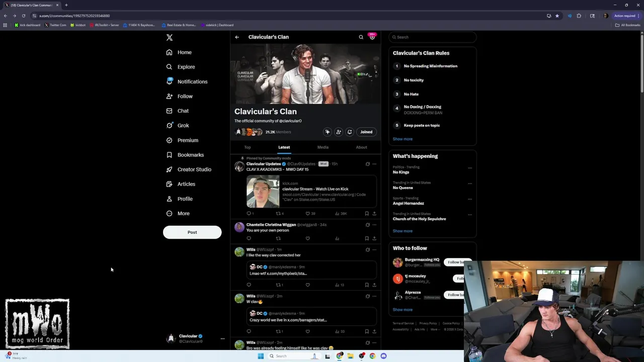Screen dimensions: 644x362
Task: Click the white Post button
Action: pos(192,232)
